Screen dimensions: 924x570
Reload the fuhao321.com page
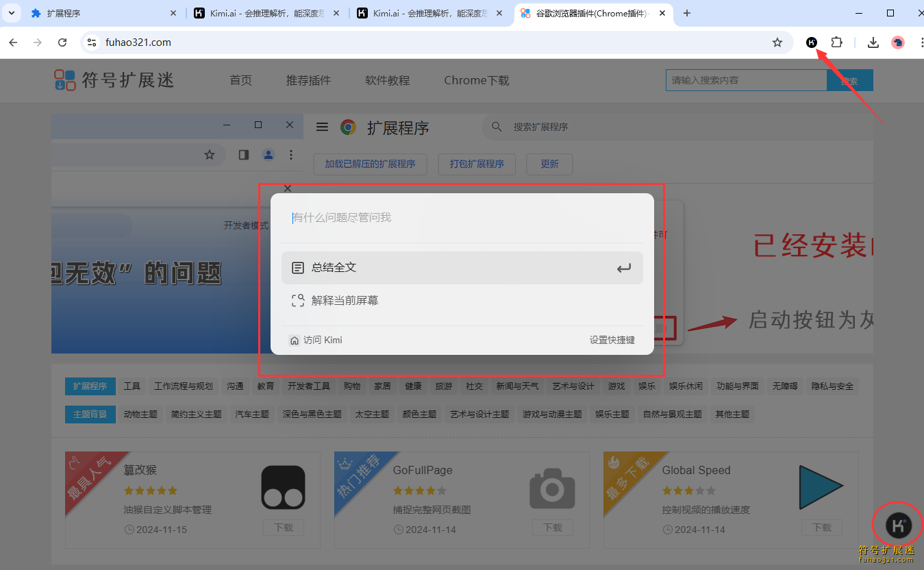[x=62, y=42]
